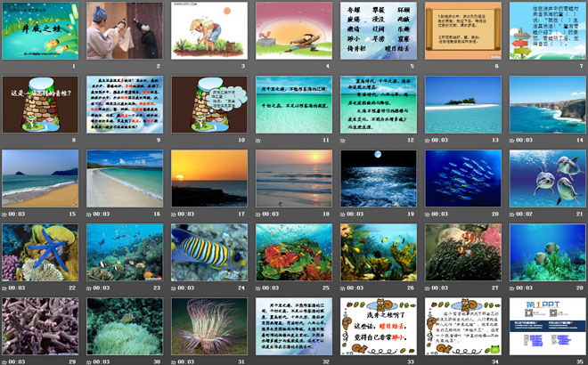Viewport: 588px width, 365px height.
Task: Select slide 3 showing farmer with hoe
Action: click(x=208, y=29)
